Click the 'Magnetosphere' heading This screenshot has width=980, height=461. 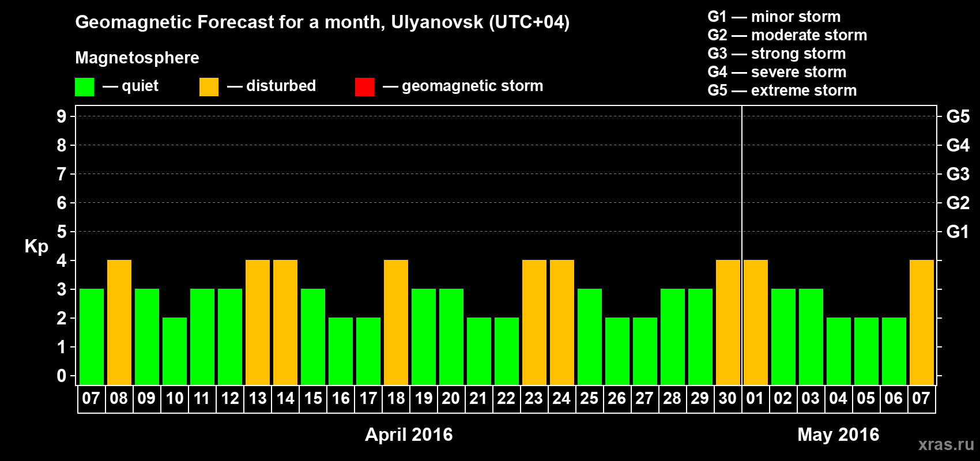tap(137, 58)
